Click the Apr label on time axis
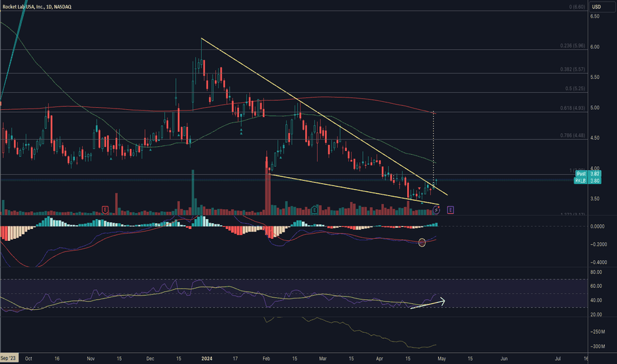Image resolution: width=617 pixels, height=364 pixels. point(379,359)
